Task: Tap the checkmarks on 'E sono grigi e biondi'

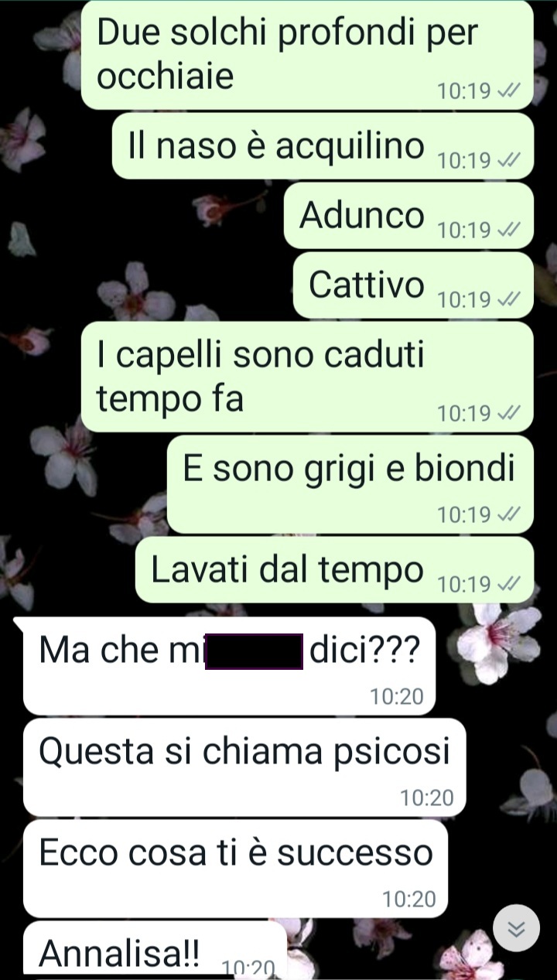Action: 507,514
